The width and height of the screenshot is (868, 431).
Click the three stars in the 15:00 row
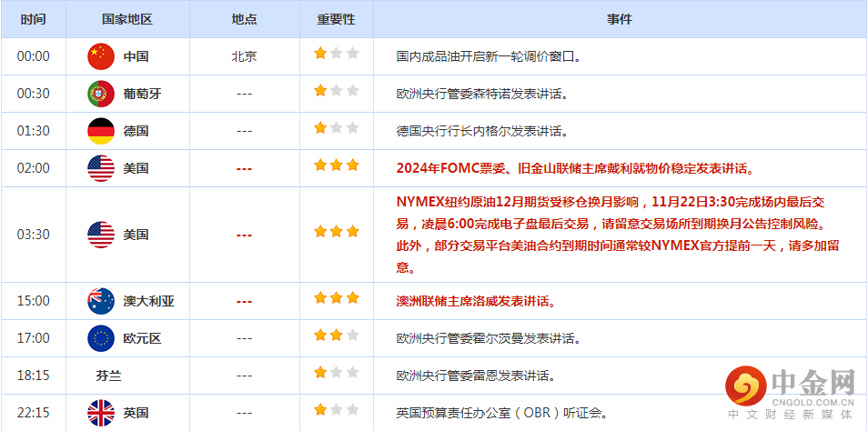click(x=337, y=298)
